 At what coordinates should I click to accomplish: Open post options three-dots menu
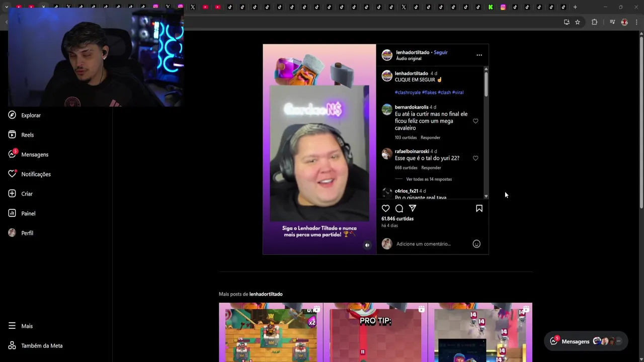479,55
